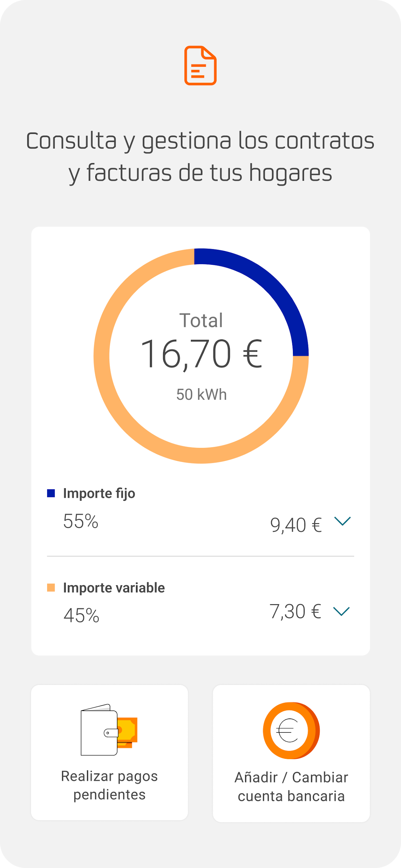This screenshot has height=868, width=401.
Task: Click the orange Importe variable legend square
Action: point(51,587)
